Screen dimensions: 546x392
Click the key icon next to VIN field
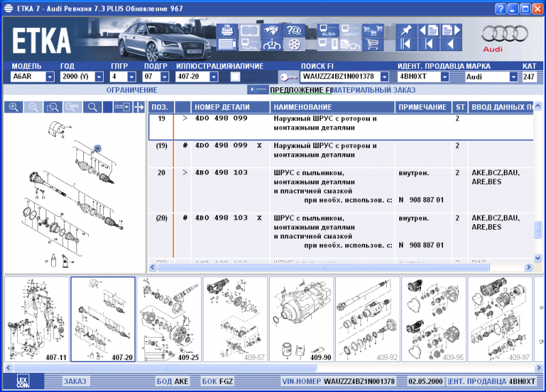pos(288,76)
